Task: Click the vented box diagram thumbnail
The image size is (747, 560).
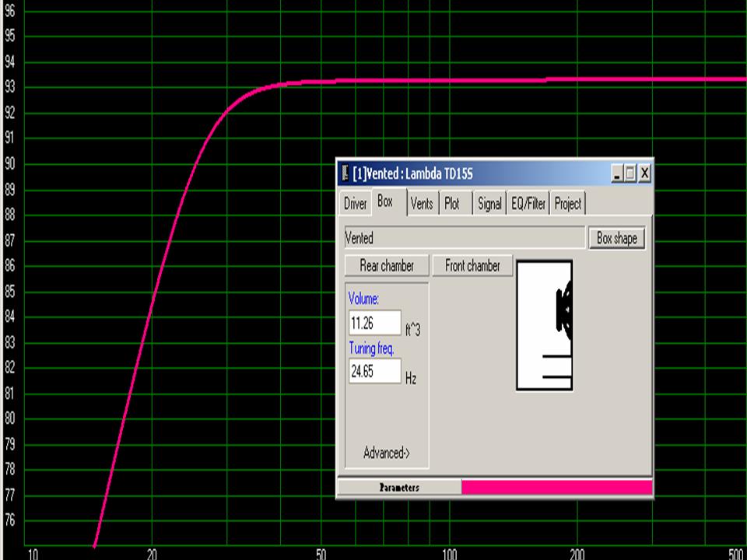Action: (x=545, y=325)
